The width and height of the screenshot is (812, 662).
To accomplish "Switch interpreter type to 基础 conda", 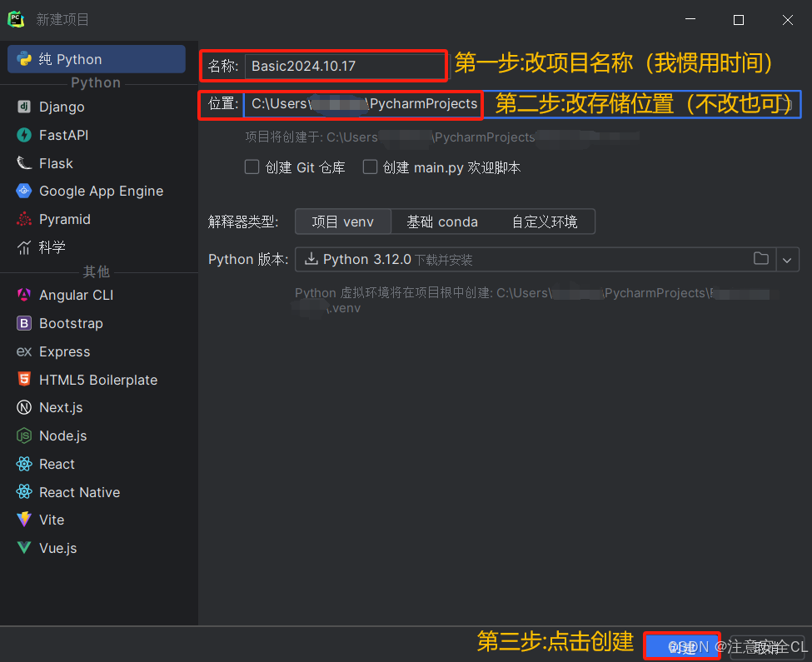I will tap(441, 222).
